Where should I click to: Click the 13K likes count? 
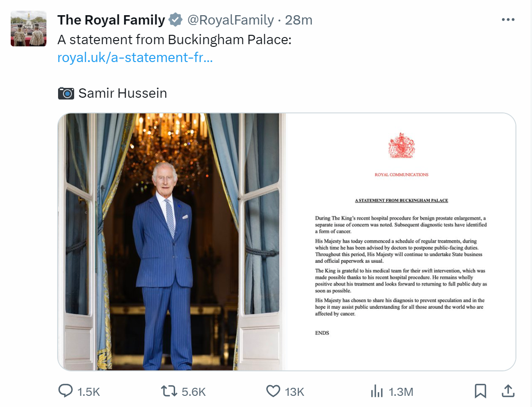click(x=294, y=392)
